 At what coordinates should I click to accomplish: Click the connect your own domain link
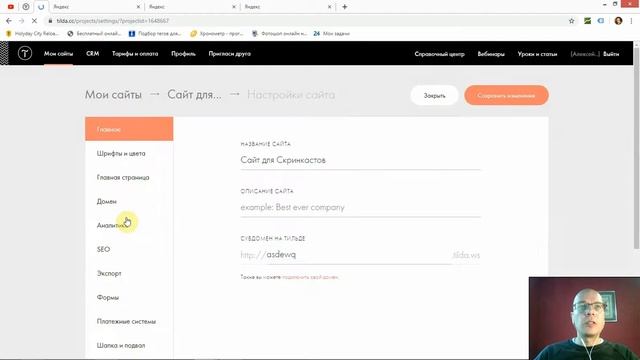[x=310, y=277]
